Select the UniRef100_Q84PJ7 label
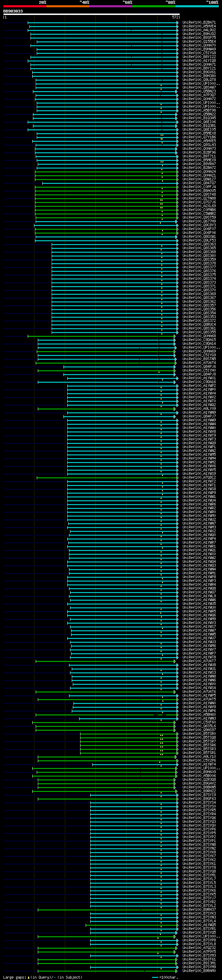The width and height of the screenshot is (222, 980). (x=199, y=416)
